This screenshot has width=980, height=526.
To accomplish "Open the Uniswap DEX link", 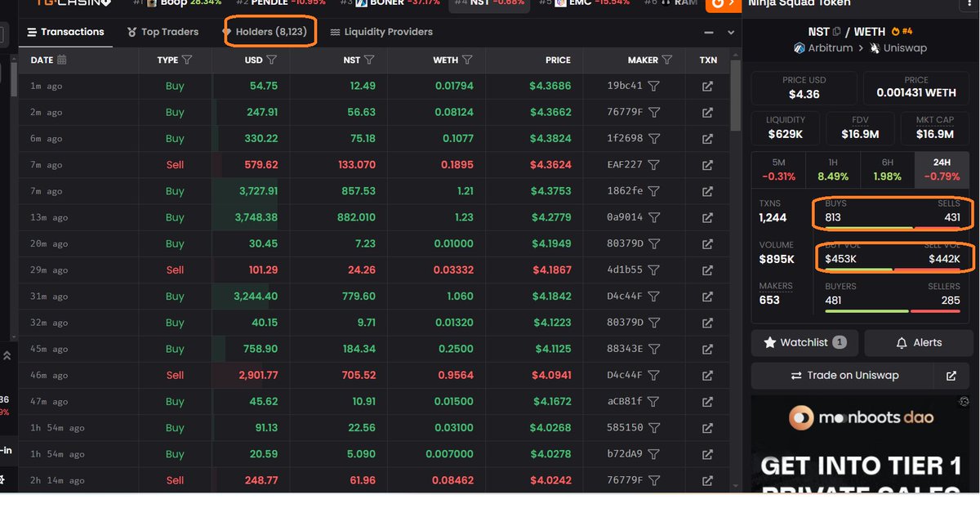I will tap(899, 48).
